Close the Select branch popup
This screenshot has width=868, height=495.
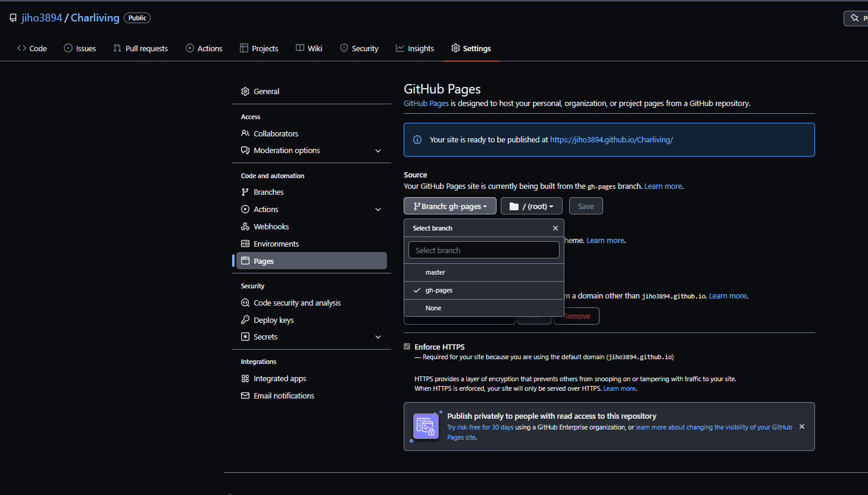coord(555,228)
